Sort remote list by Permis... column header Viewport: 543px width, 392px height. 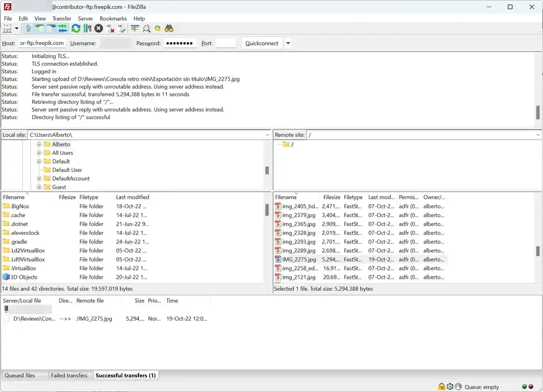[x=409, y=197]
